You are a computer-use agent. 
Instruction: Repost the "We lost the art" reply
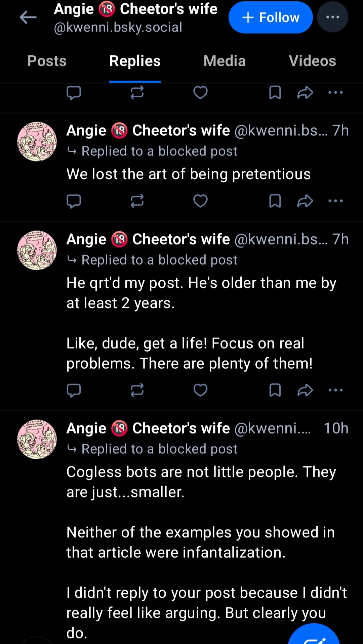137,201
